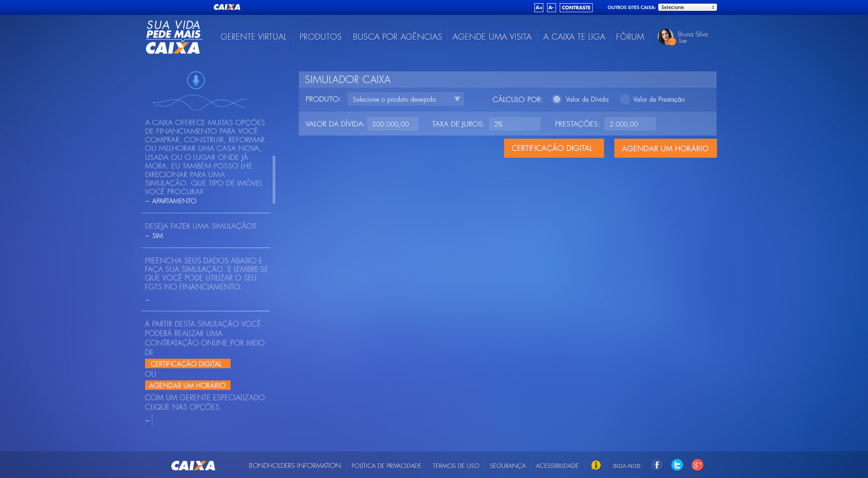Screen dimensions: 868x478
Task: Click the SIM chat answer
Action: (x=157, y=236)
